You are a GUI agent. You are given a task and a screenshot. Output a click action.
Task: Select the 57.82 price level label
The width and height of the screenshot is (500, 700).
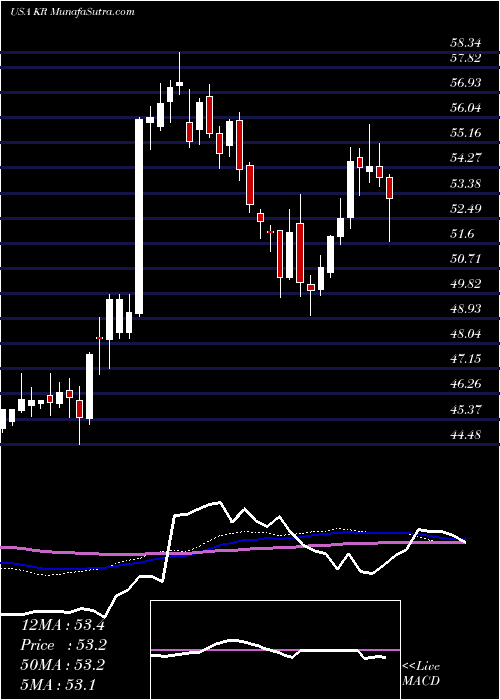tap(465, 58)
